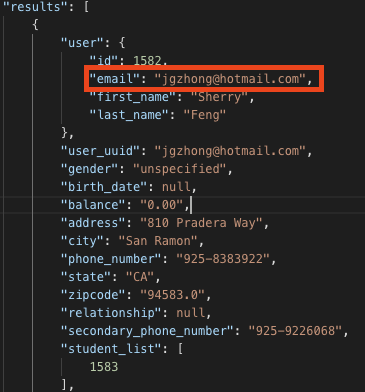Click the null value of birth_date
The image size is (365, 392).
(x=176, y=187)
